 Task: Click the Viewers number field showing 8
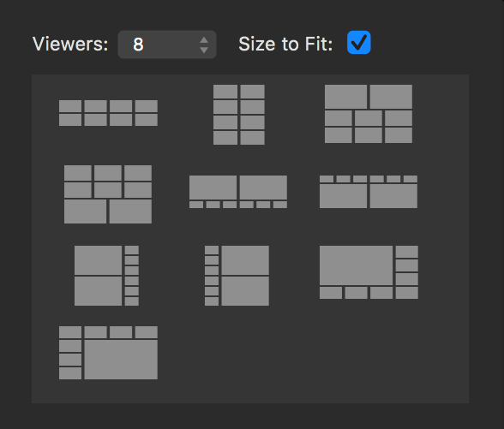click(x=167, y=45)
